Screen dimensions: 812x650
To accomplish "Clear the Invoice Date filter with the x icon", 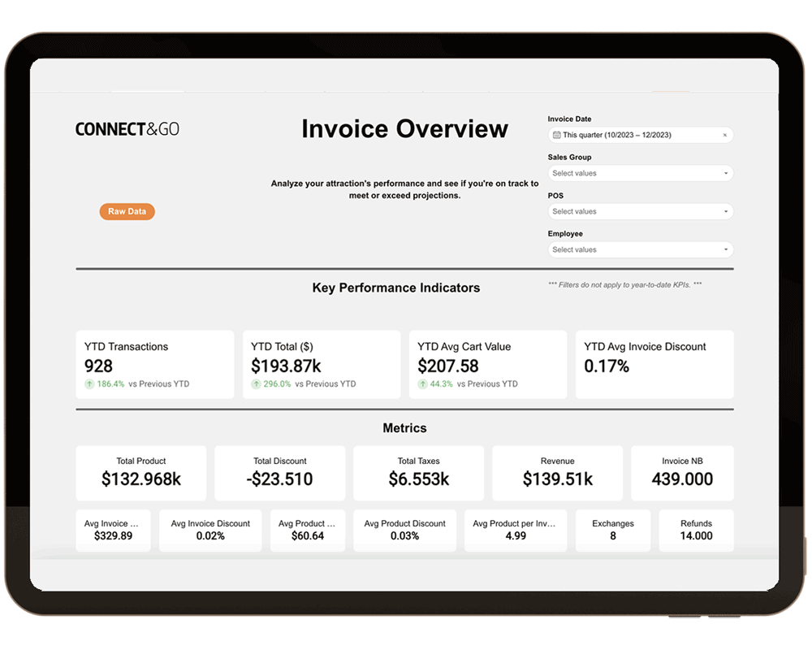I will [725, 133].
